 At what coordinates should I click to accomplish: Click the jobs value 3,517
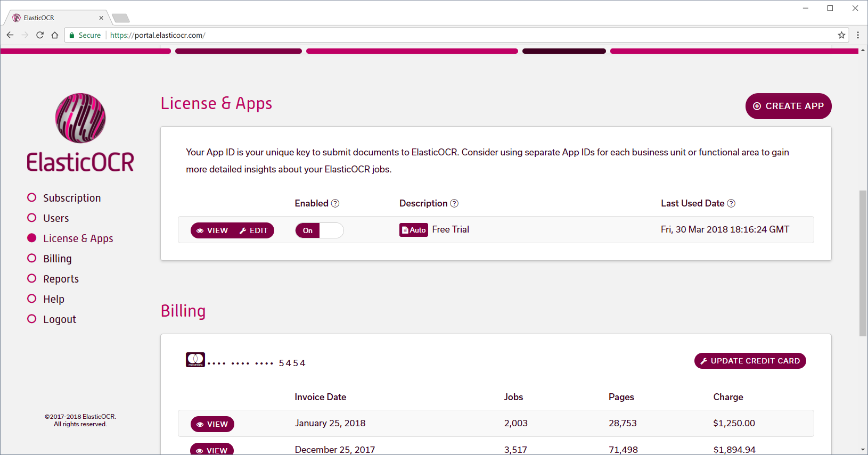coord(515,450)
